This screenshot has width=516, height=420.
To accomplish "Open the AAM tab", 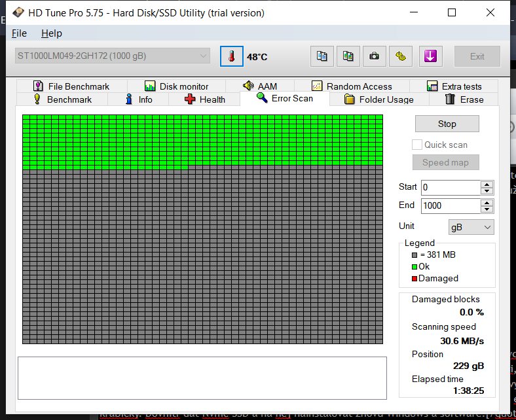I will coord(260,86).
